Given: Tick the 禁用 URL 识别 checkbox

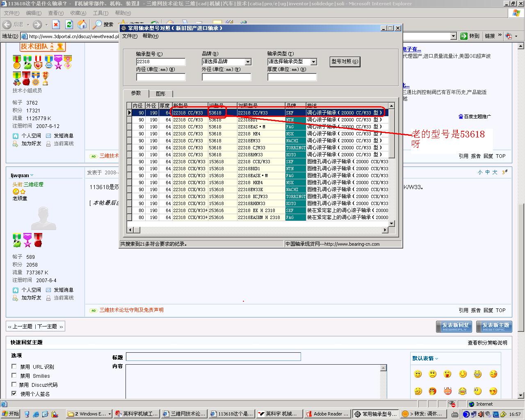Looking at the screenshot, I should coord(14,366).
